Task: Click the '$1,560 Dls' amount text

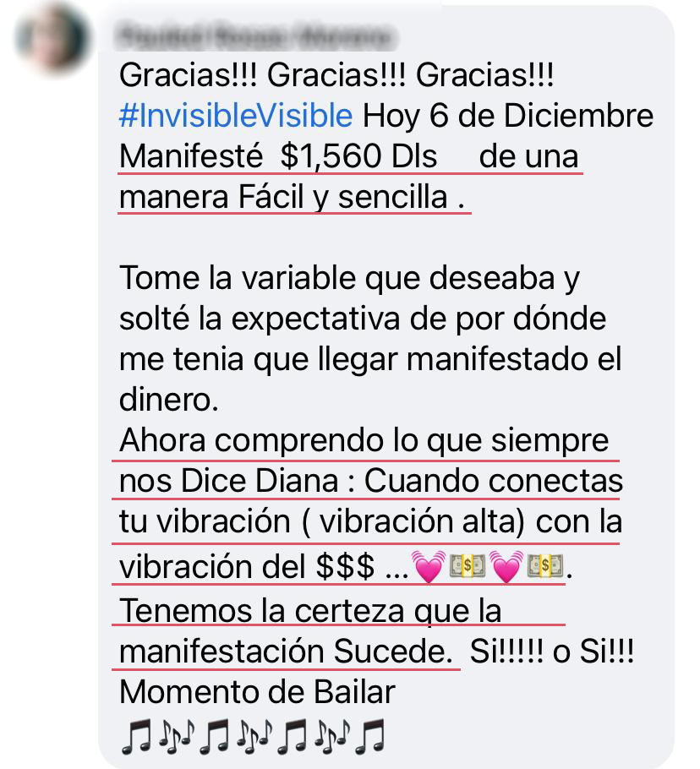Action: 358,156
